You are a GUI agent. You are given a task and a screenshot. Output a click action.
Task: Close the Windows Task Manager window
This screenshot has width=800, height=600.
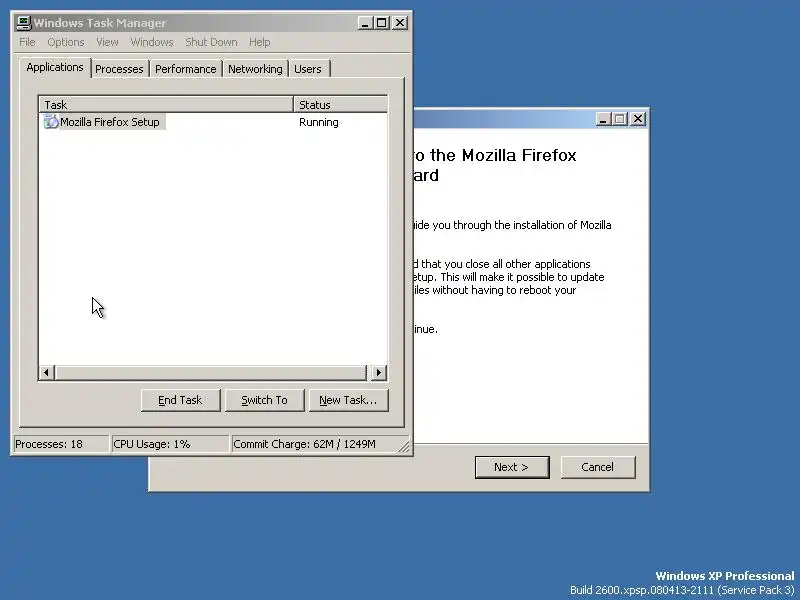[x=400, y=23]
